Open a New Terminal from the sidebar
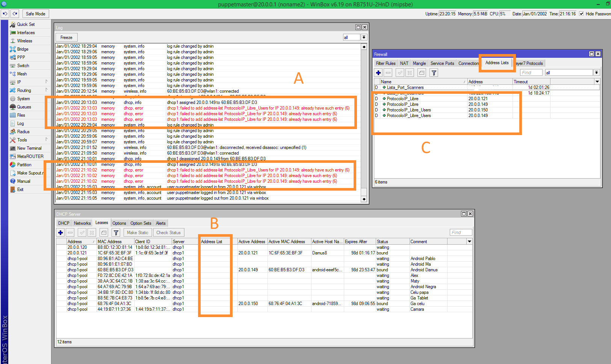The height and width of the screenshot is (364, 611). [30, 148]
